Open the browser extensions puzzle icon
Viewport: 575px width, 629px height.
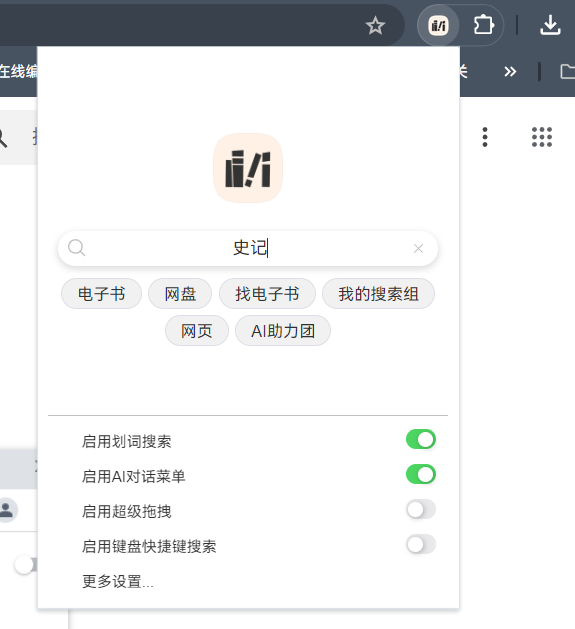(484, 26)
